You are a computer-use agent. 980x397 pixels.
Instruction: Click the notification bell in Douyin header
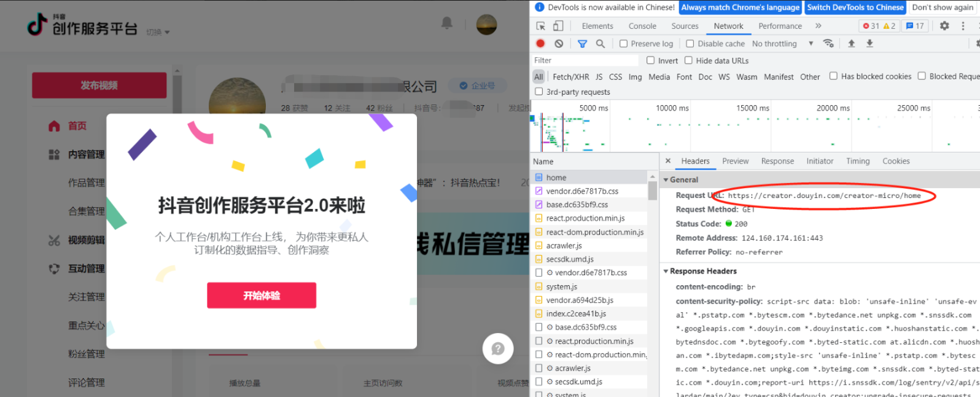tap(447, 23)
